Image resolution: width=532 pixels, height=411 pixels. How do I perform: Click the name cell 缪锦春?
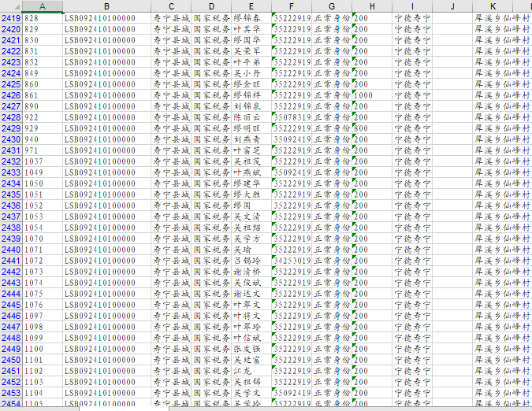[251, 18]
